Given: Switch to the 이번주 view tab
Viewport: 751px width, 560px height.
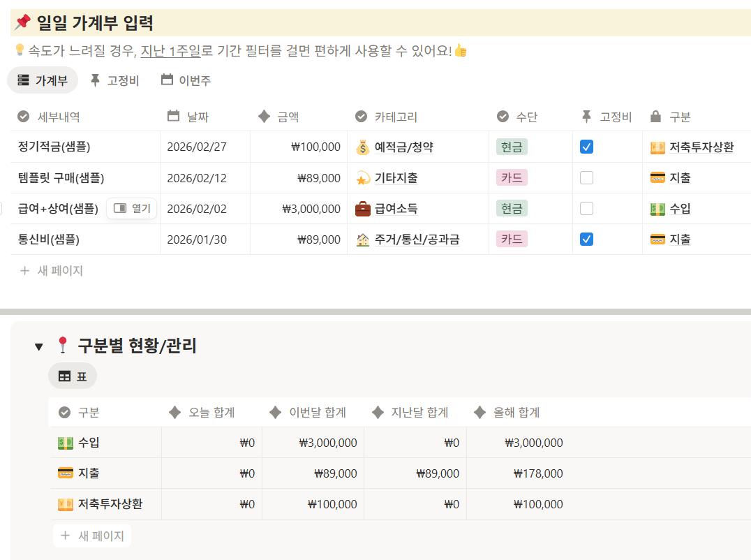Looking at the screenshot, I should pyautogui.click(x=186, y=80).
